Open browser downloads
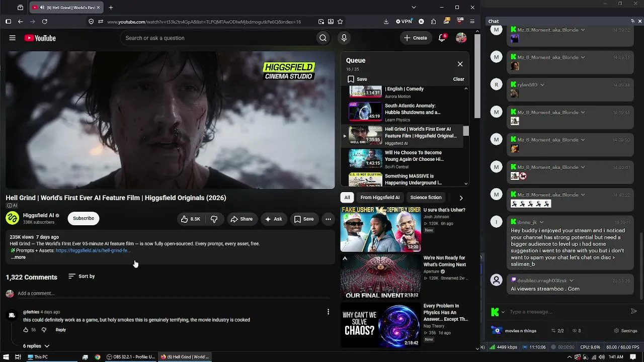 [x=386, y=22]
